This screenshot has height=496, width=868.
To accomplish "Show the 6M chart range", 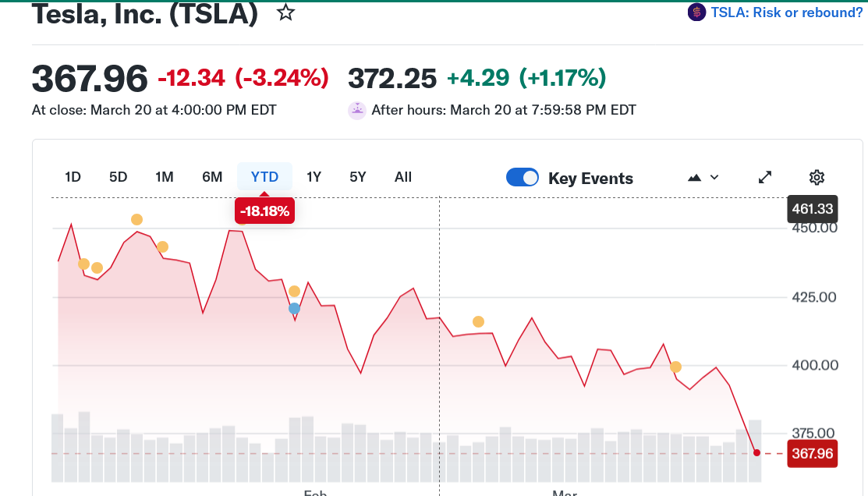I will click(212, 177).
